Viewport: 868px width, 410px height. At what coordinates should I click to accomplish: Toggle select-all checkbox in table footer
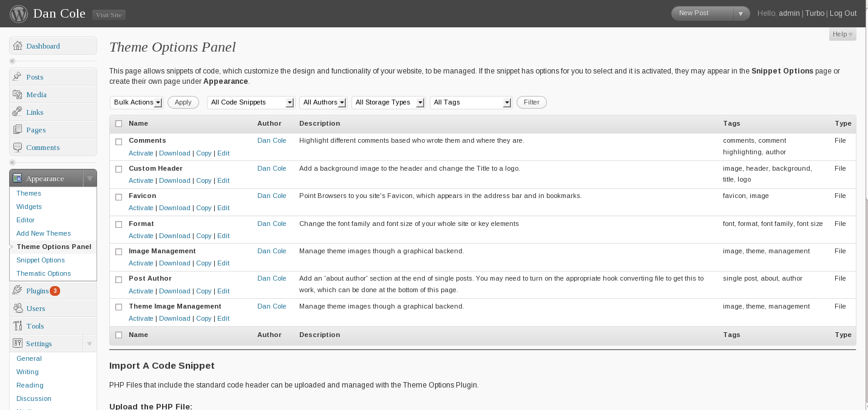119,335
